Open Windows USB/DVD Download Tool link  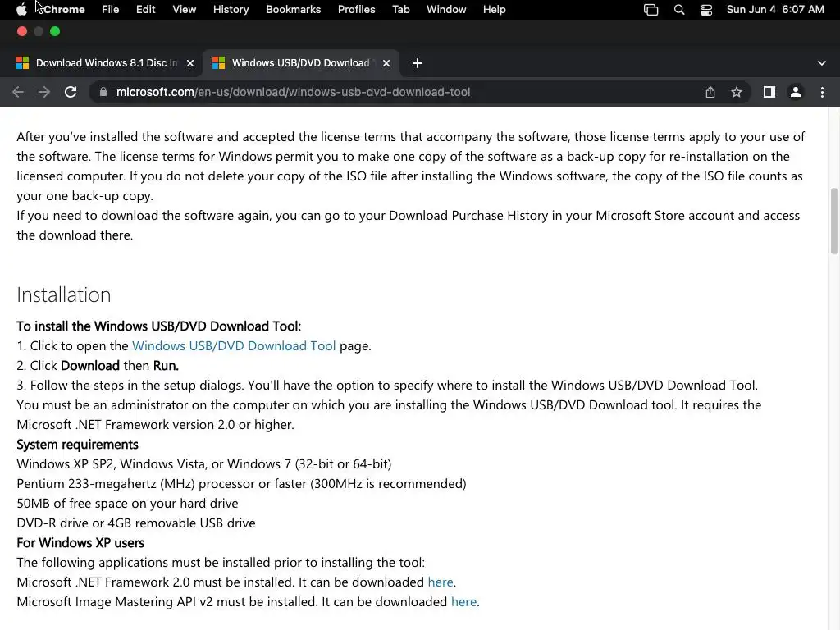[x=234, y=345]
